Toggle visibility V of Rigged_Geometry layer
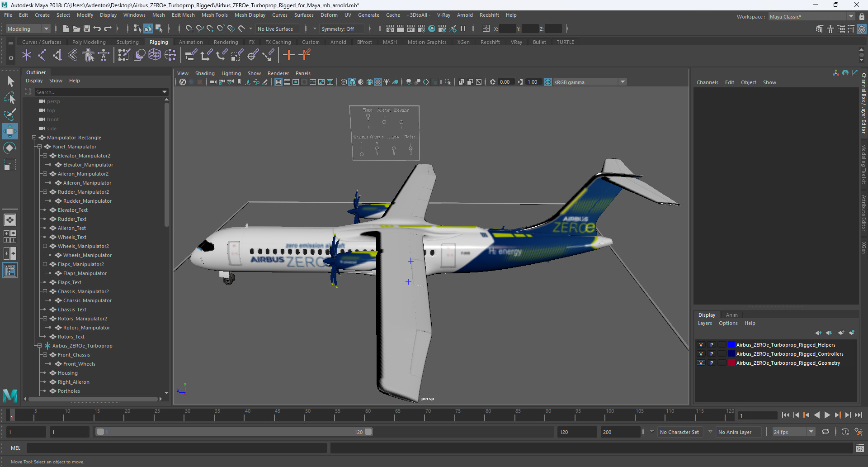This screenshot has width=868, height=467. point(701,363)
